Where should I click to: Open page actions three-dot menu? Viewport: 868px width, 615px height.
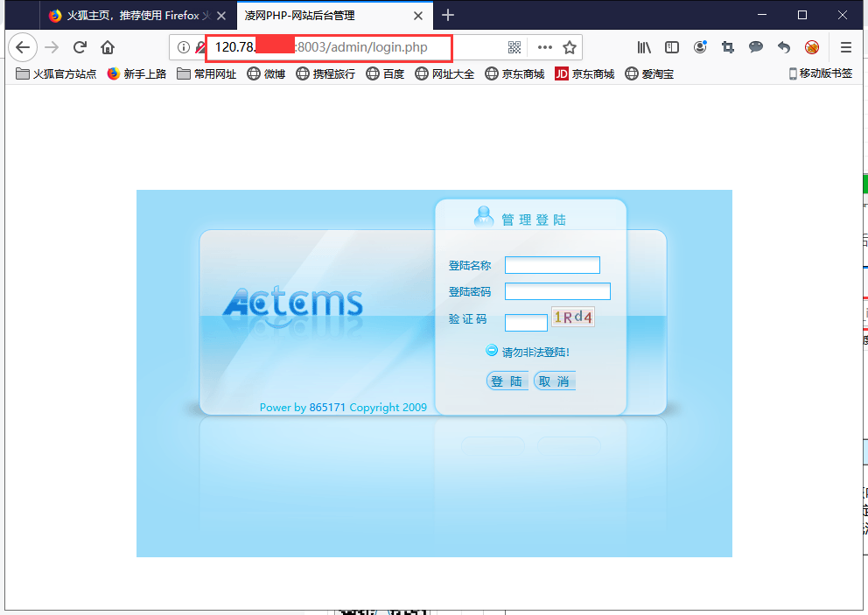click(x=545, y=47)
